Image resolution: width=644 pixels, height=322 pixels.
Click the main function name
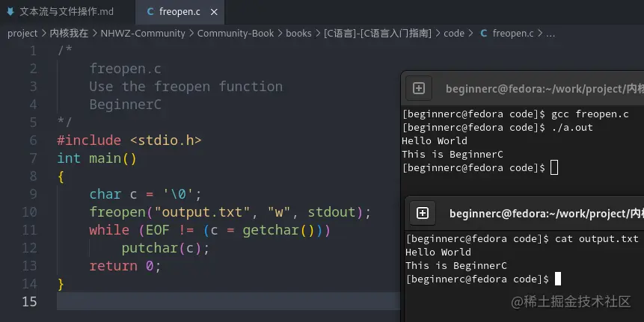coord(105,158)
